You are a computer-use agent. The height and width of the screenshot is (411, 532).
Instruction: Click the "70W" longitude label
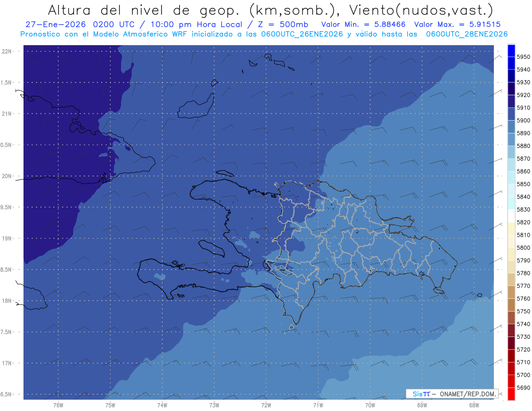click(370, 405)
